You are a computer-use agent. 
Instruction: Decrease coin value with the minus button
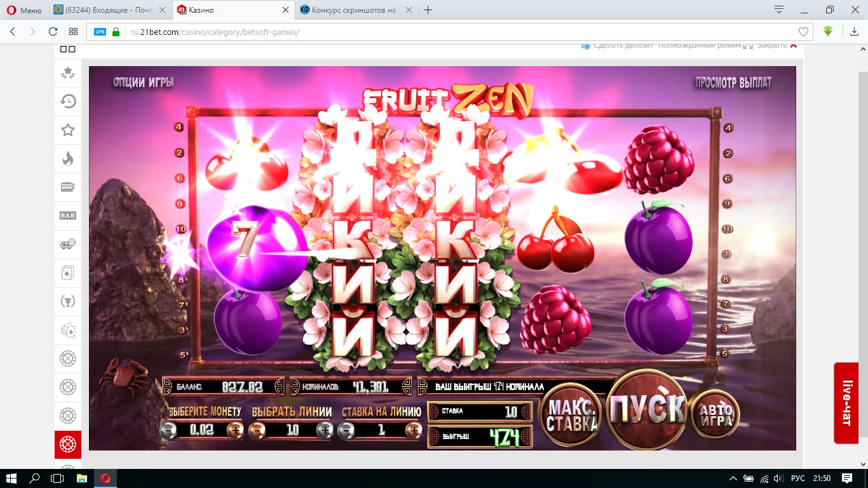pos(168,430)
